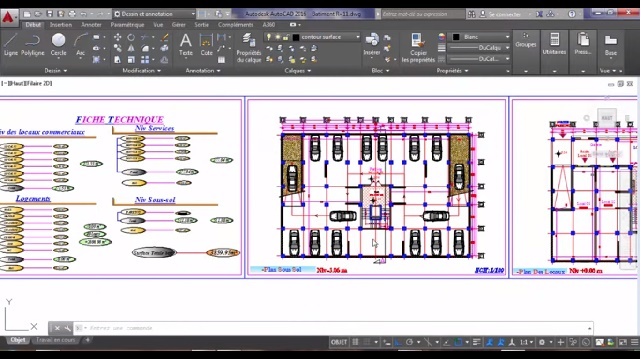The width and height of the screenshot is (641, 360).
Task: Expand the Calques panel
Action: [x=298, y=71]
